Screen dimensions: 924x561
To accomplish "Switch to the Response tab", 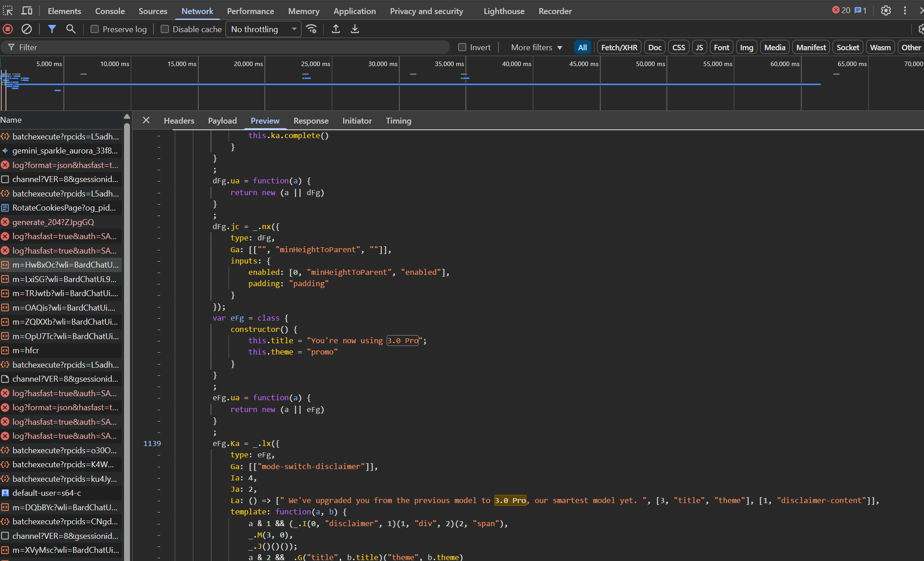I will (311, 121).
